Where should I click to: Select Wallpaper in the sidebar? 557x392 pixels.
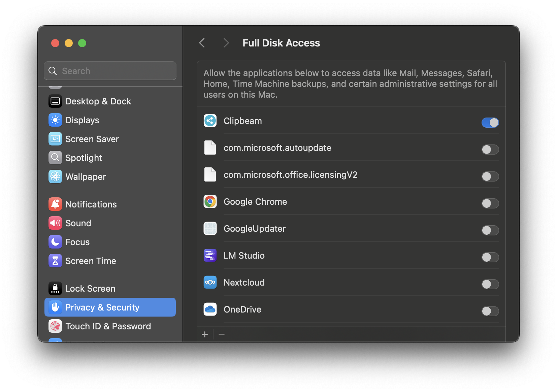(110, 176)
